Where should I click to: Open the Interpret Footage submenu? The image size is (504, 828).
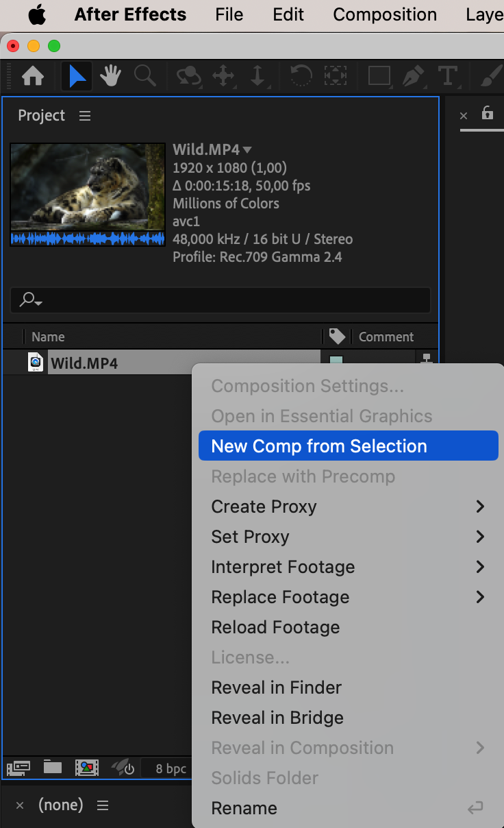[x=348, y=567]
